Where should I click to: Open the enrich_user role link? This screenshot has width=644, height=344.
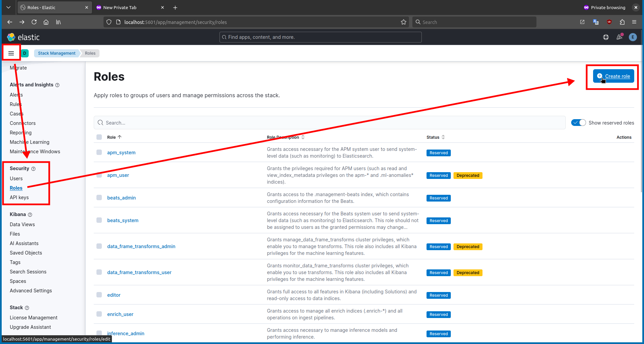(120, 314)
